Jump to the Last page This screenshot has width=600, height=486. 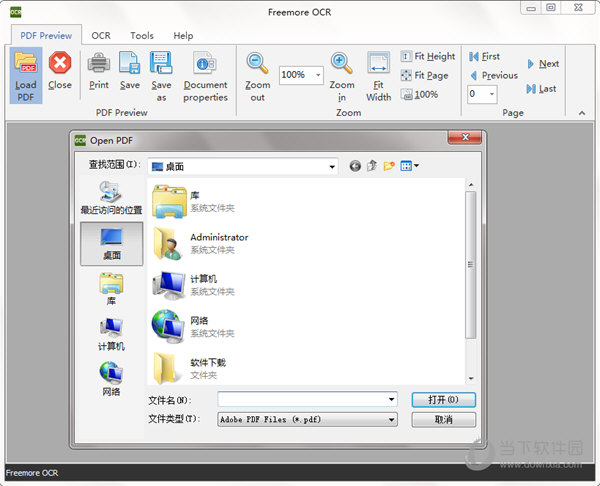(x=541, y=89)
